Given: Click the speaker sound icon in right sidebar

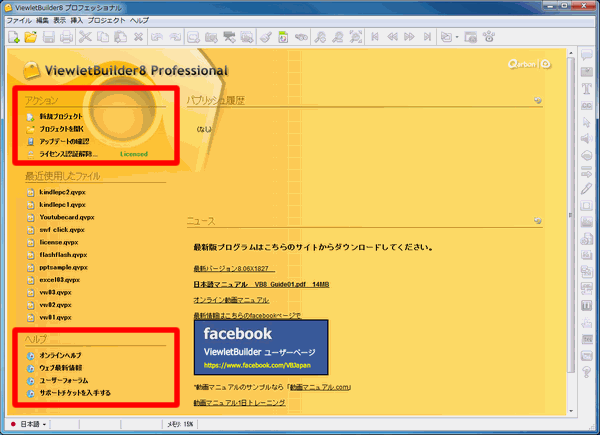Looking at the screenshot, I should (587, 138).
